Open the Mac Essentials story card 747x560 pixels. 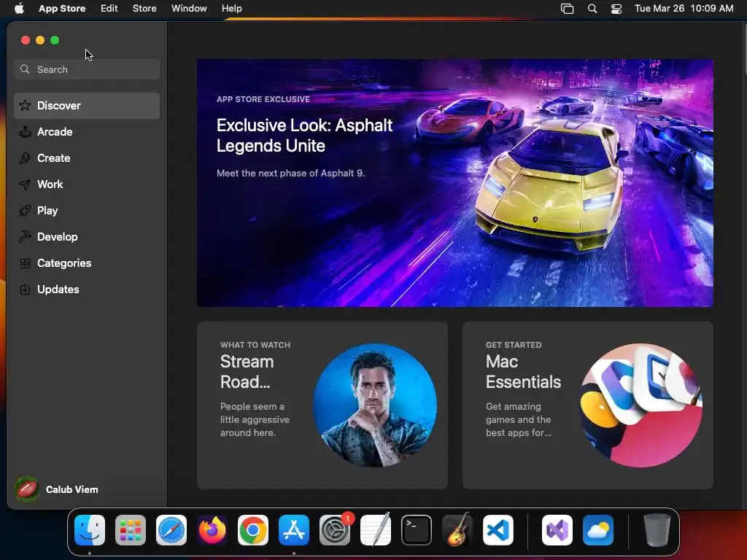(587, 405)
